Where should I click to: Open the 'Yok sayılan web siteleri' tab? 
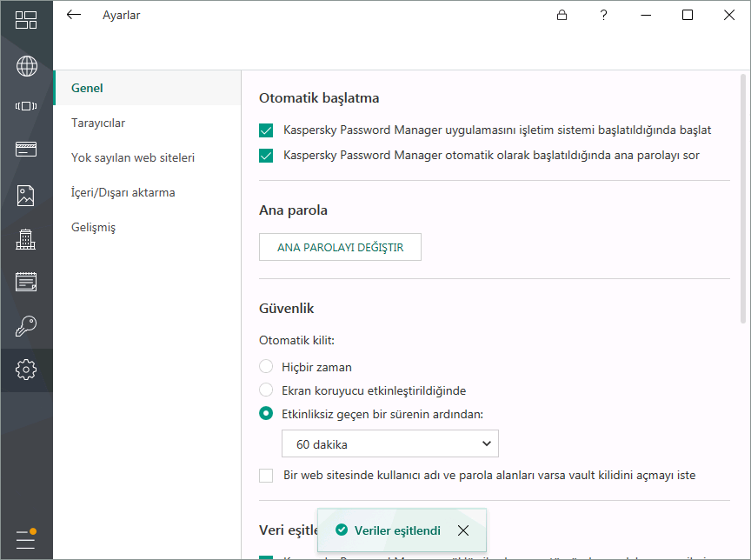[x=147, y=157]
